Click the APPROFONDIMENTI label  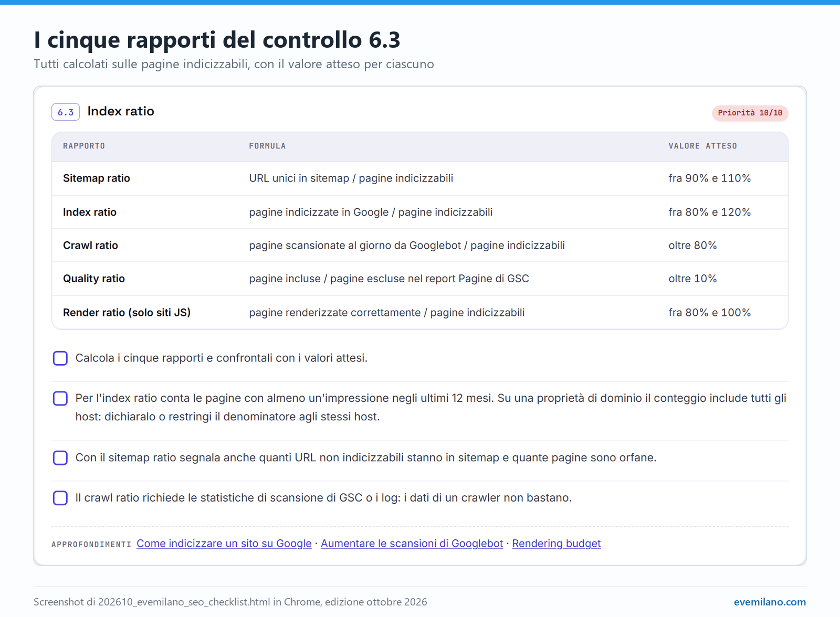point(91,545)
